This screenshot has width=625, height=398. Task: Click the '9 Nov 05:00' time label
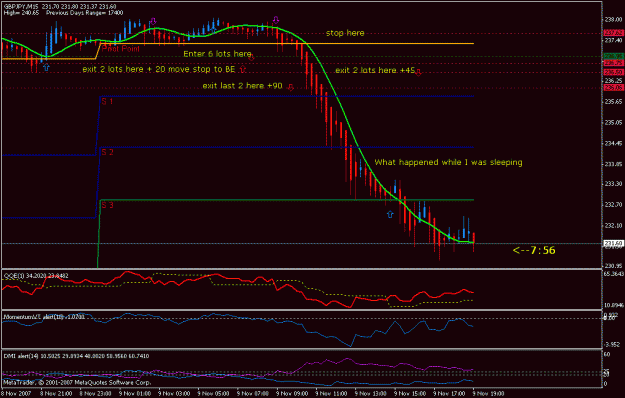click(x=214, y=394)
